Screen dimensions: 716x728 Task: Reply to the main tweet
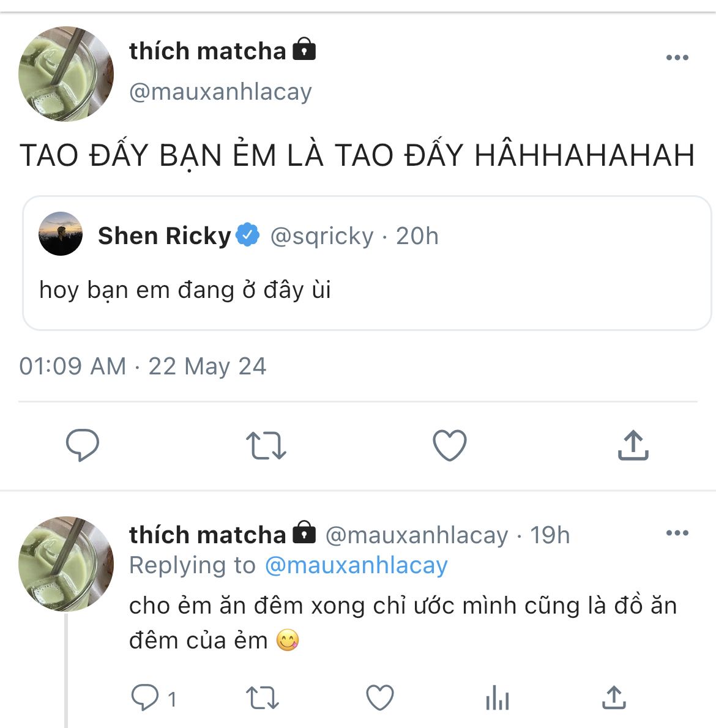83,445
